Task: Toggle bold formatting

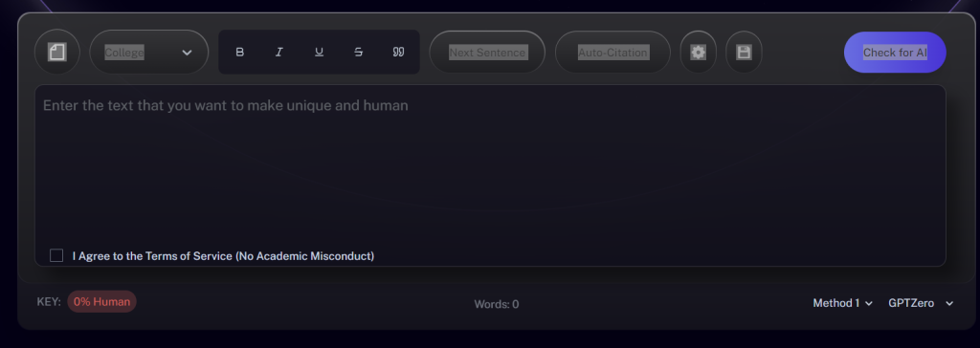Action: click(x=239, y=52)
